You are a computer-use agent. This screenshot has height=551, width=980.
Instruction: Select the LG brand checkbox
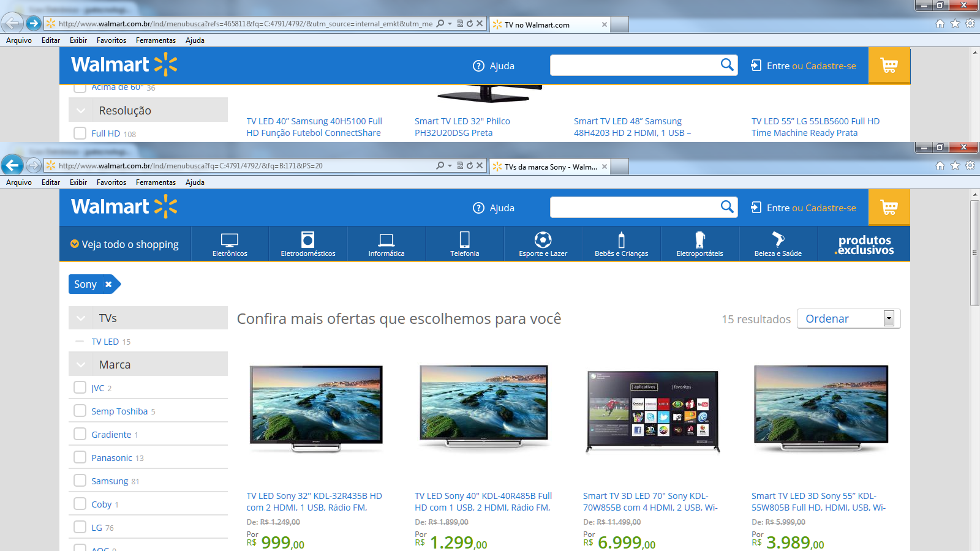(80, 527)
